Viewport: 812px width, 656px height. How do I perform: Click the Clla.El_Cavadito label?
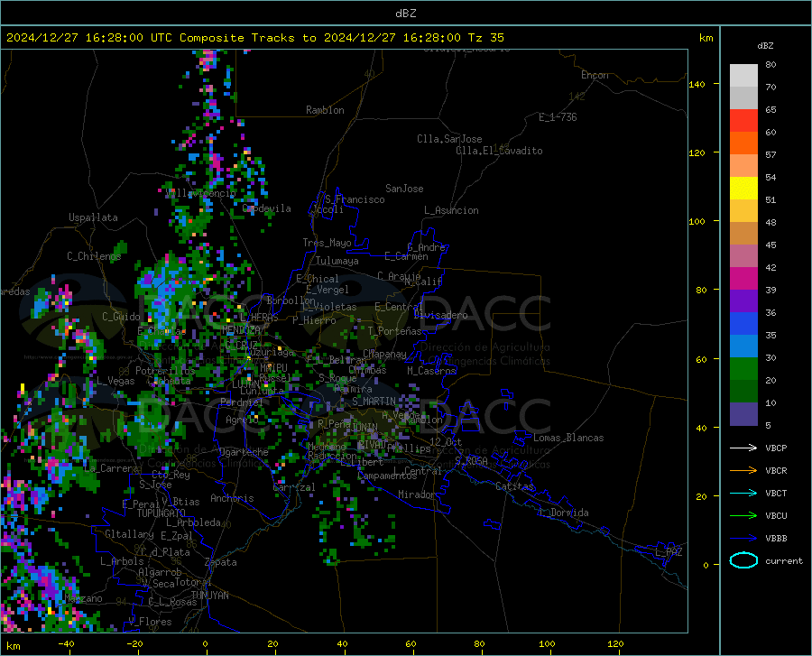499,151
